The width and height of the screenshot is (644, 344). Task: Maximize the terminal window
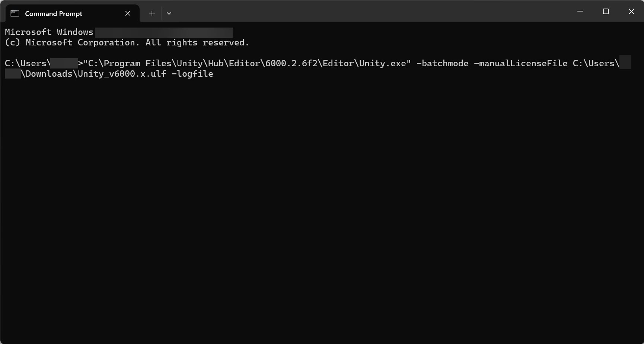[606, 11]
